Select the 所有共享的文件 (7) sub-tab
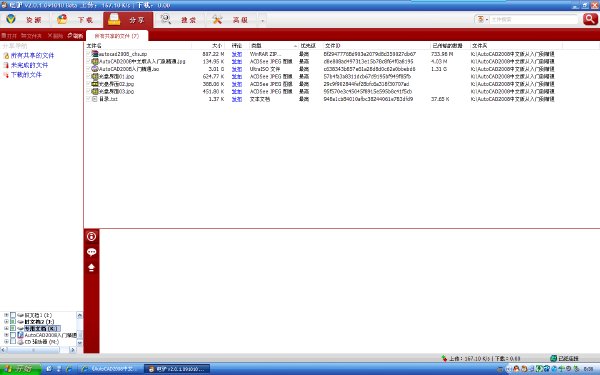This screenshot has width=600, height=375. click(117, 36)
